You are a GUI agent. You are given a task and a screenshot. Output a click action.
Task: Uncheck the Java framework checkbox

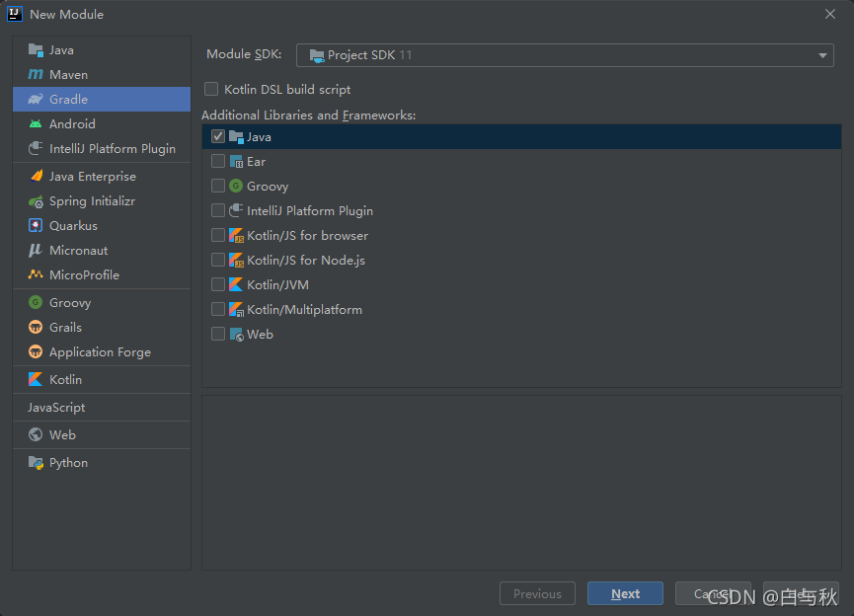pyautogui.click(x=218, y=136)
